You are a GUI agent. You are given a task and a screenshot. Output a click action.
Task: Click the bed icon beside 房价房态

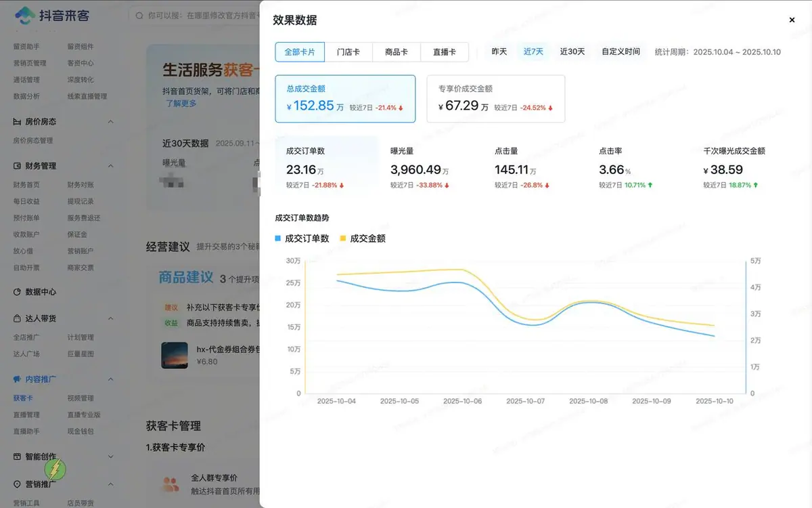[x=18, y=122]
